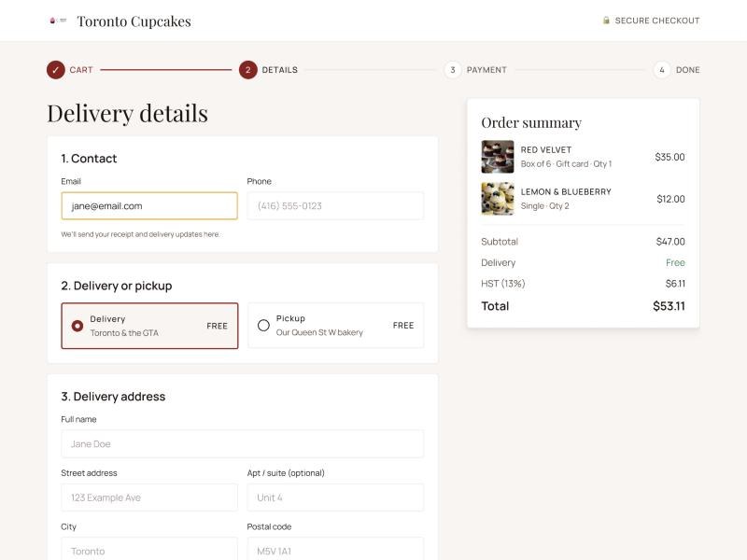
Task: Choose the Delivery radio button
Action: 78,326
